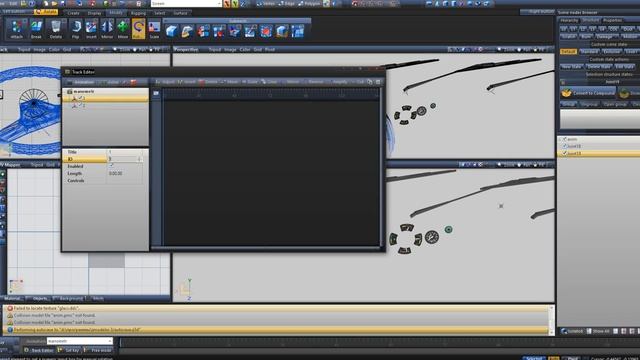Click the Isolated button in browser
The image size is (640, 360).
pos(572,331)
